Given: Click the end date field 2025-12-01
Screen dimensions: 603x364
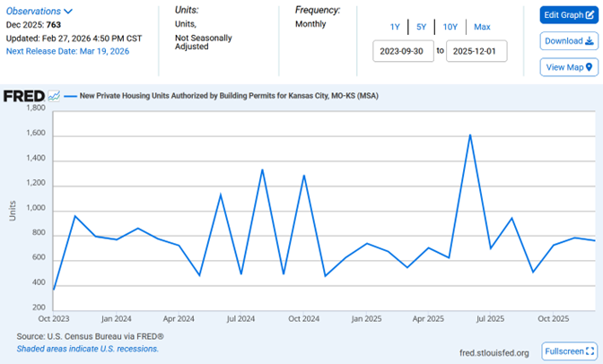Looking at the screenshot, I should (477, 52).
